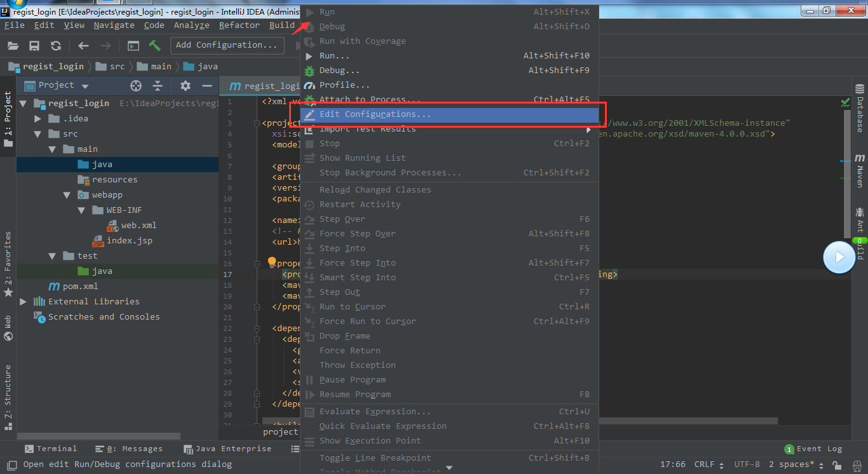Open the Edit menu
The width and height of the screenshot is (868, 474).
coord(44,25)
